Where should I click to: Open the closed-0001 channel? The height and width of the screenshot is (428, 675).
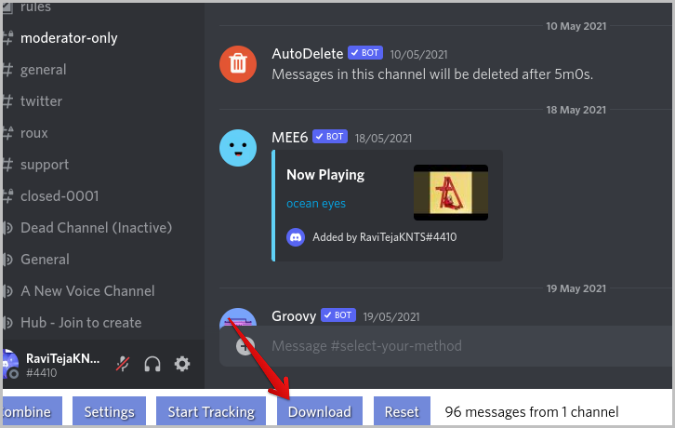point(59,196)
